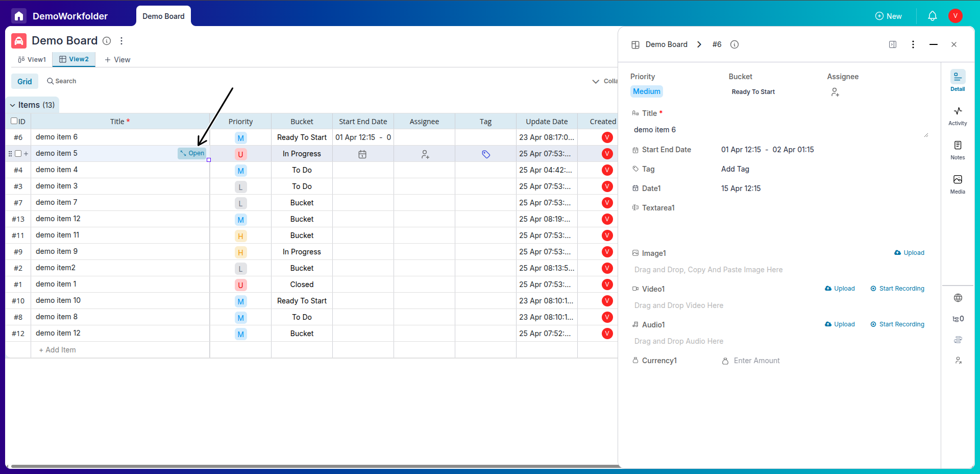Click the info icon next to #6
The height and width of the screenshot is (474, 980).
pyautogui.click(x=734, y=44)
